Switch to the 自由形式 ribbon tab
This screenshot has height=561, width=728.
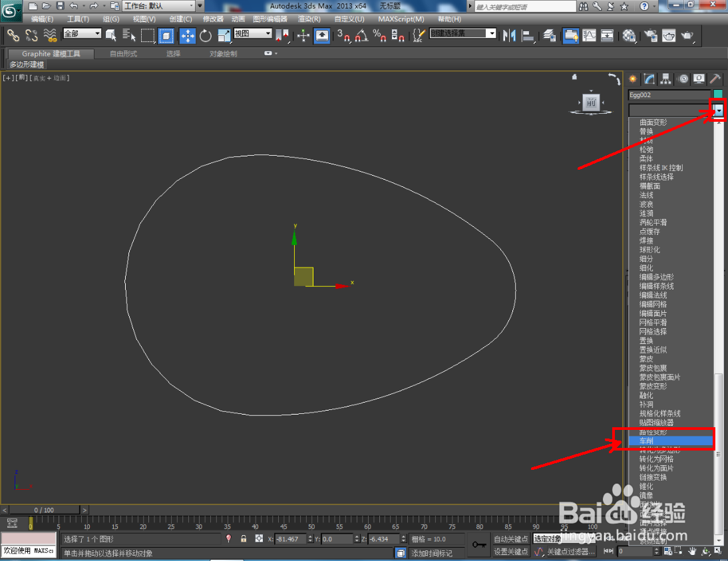pyautogui.click(x=124, y=54)
